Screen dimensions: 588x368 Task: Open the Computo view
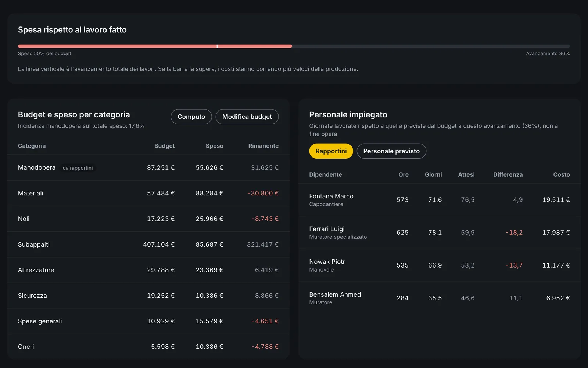click(x=191, y=117)
